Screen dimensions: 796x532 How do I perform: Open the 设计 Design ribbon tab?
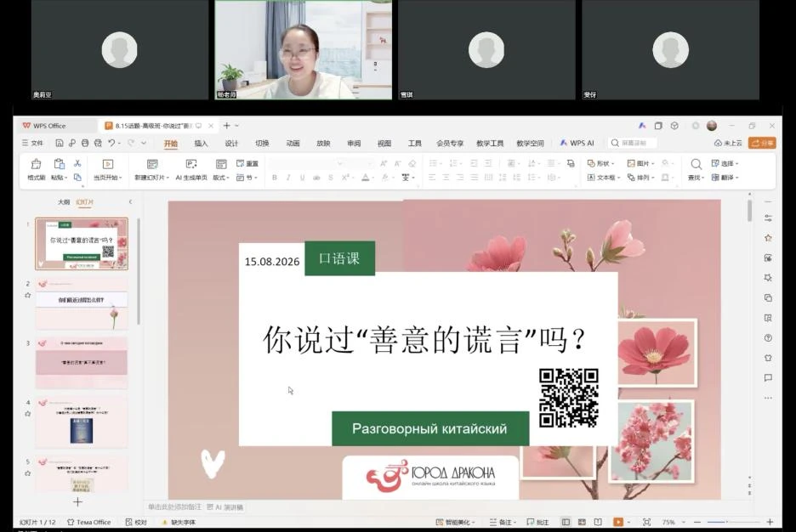point(231,144)
